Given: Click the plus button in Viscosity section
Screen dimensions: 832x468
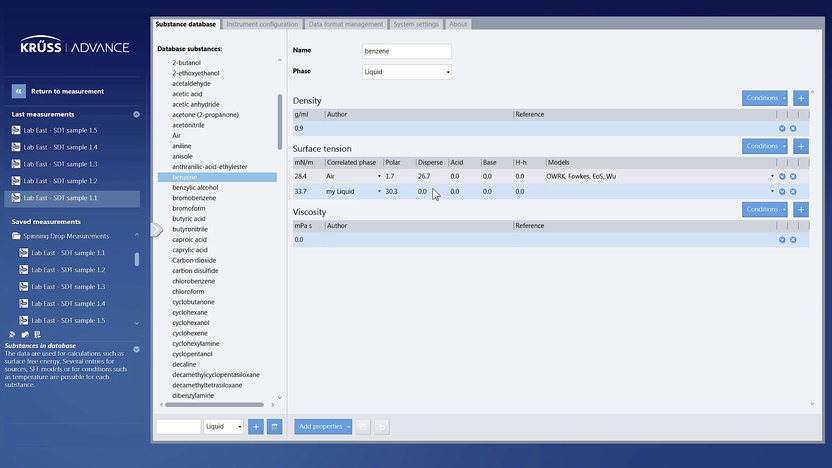Looking at the screenshot, I should coord(800,209).
